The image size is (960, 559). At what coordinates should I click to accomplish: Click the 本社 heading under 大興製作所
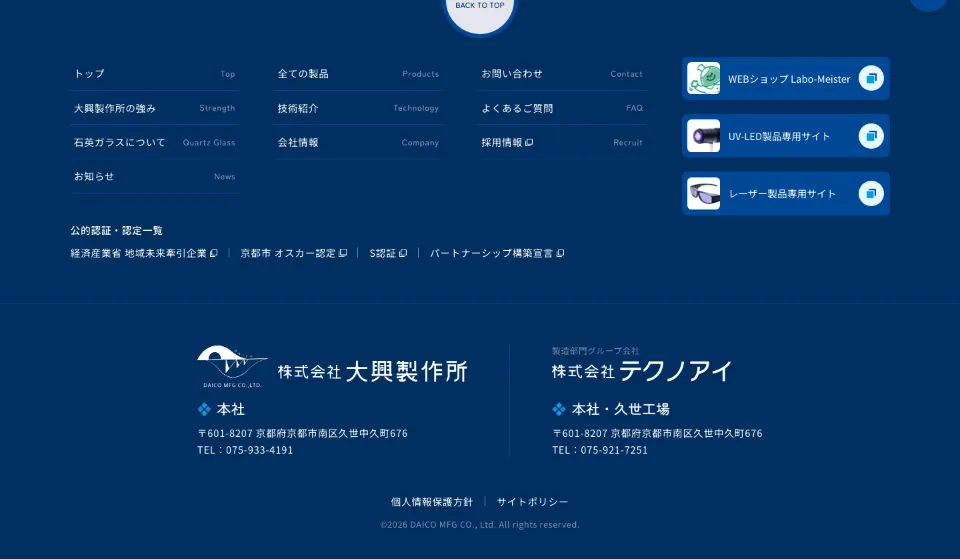[x=230, y=409]
